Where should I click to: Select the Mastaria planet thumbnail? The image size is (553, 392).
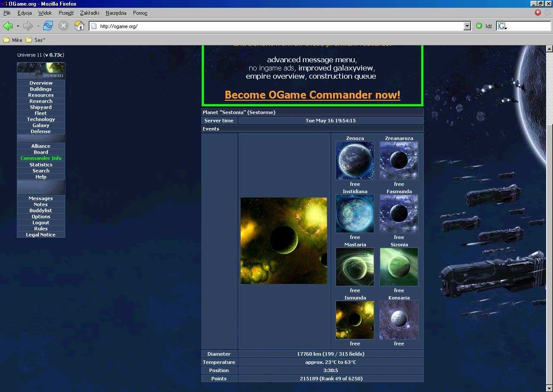click(x=355, y=267)
